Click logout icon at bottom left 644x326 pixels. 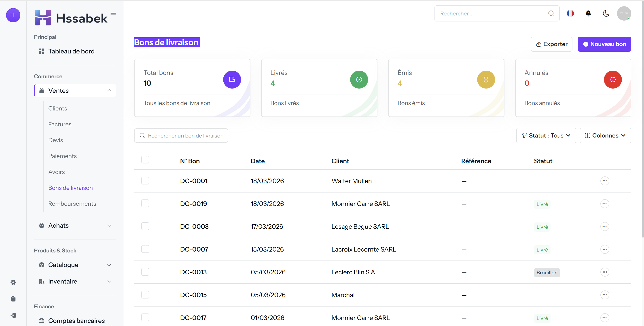13,315
